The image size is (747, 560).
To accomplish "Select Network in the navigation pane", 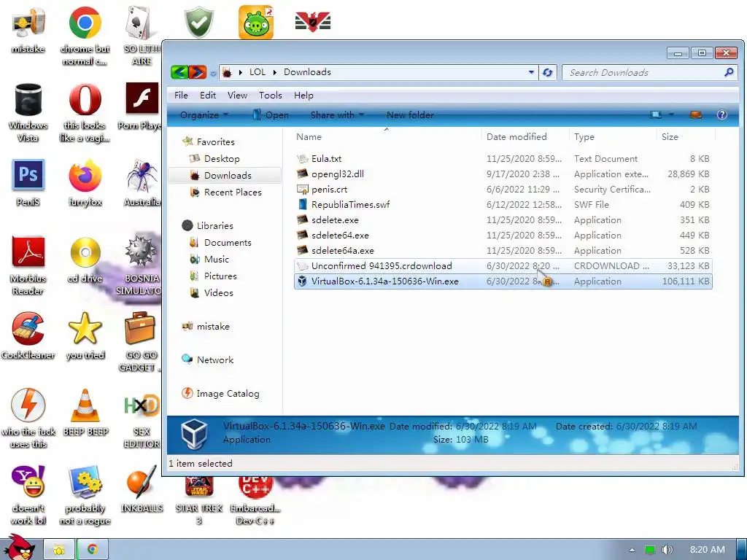I will [208, 359].
